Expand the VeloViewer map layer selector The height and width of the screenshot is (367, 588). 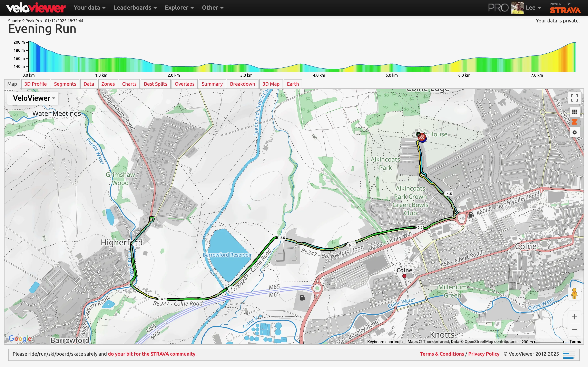point(32,98)
